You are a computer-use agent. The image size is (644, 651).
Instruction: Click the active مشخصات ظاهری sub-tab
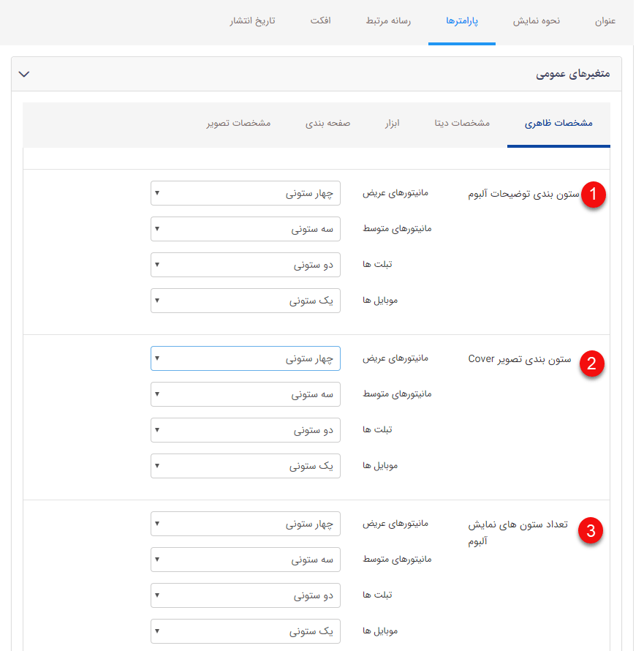tap(558, 124)
